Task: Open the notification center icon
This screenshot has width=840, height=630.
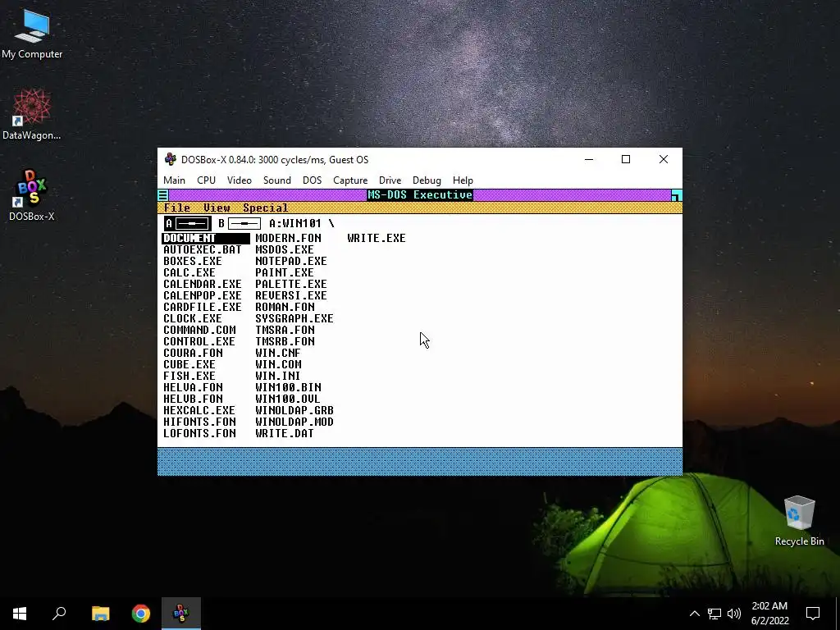Action: pos(813,614)
